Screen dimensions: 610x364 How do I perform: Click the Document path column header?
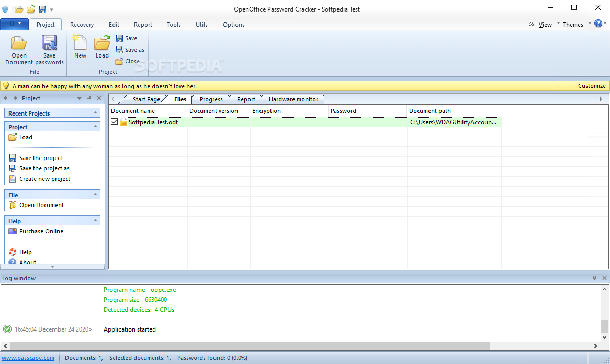[454, 111]
